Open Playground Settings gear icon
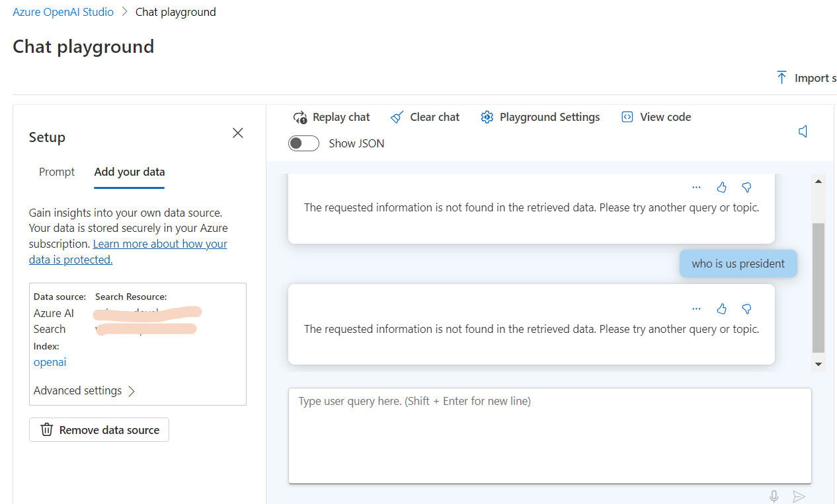The height and width of the screenshot is (504, 837). [487, 118]
